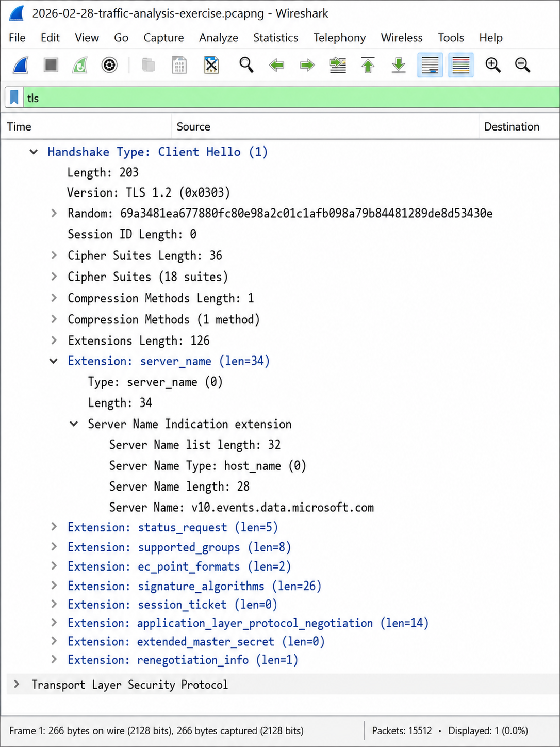Select Server Name v10.events.data.microsoft.com row
Viewport: 560px width, 747px height.
241,508
